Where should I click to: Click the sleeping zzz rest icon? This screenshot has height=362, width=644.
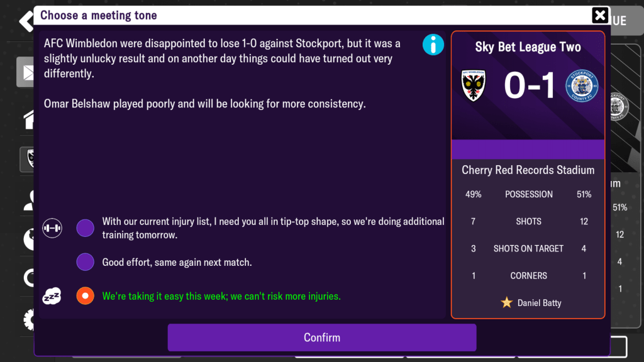pyautogui.click(x=52, y=296)
